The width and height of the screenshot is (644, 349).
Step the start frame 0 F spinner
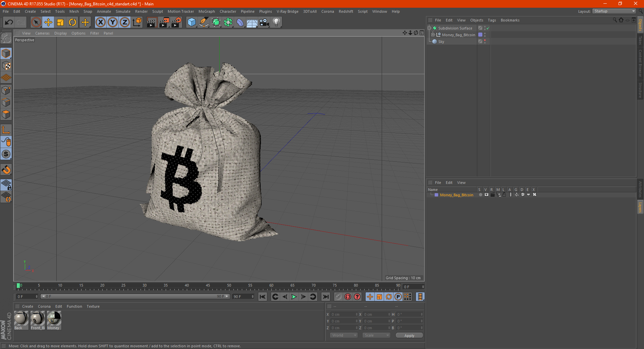[37, 297]
